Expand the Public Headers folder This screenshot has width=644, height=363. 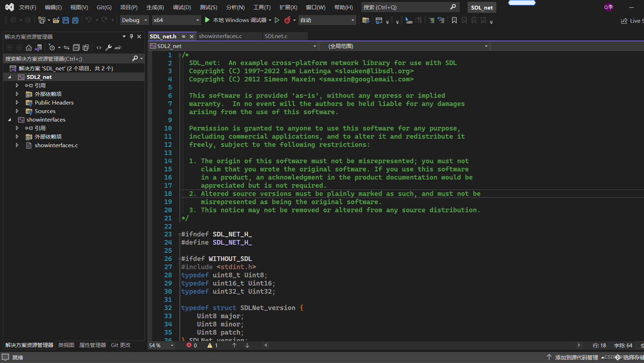(17, 102)
